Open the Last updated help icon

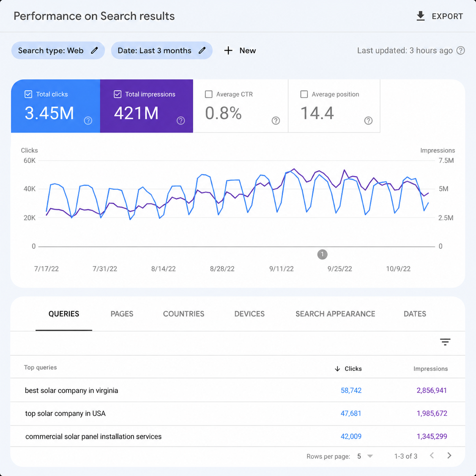tap(460, 50)
